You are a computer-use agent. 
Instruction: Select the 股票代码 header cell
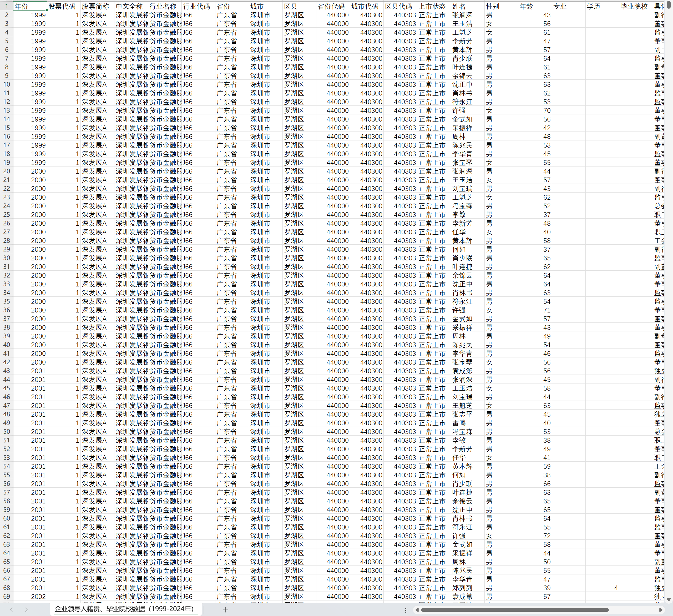click(x=63, y=6)
